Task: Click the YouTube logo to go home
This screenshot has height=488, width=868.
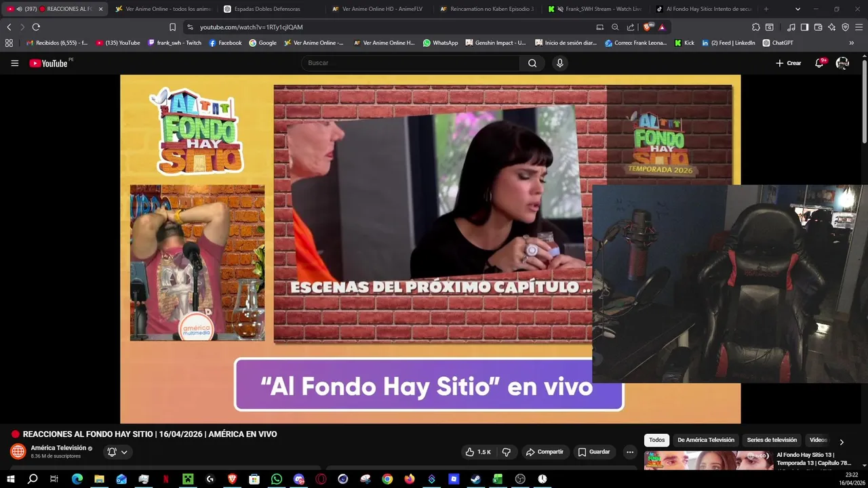Action: (48, 63)
